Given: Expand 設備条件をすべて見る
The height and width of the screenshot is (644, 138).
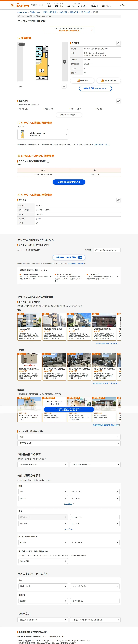Looking at the screenshot, I should click(x=69, y=115).
